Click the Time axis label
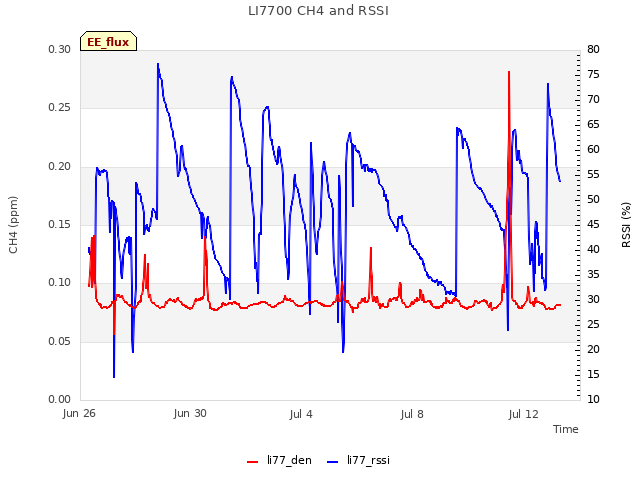This screenshot has height=480, width=640. point(566,429)
